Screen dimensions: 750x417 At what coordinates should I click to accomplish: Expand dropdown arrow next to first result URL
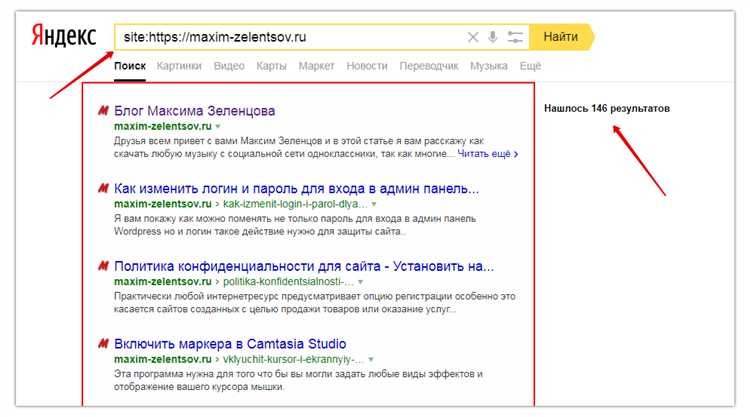click(x=218, y=127)
